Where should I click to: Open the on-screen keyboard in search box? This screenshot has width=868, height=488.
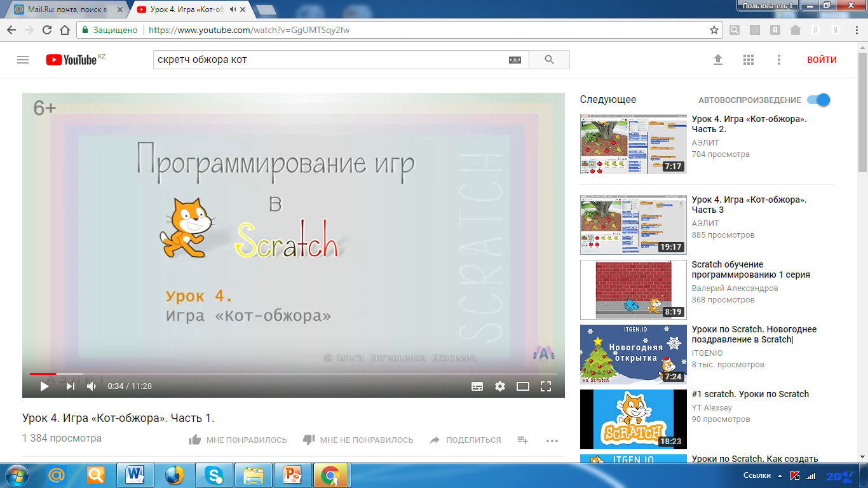pos(515,60)
